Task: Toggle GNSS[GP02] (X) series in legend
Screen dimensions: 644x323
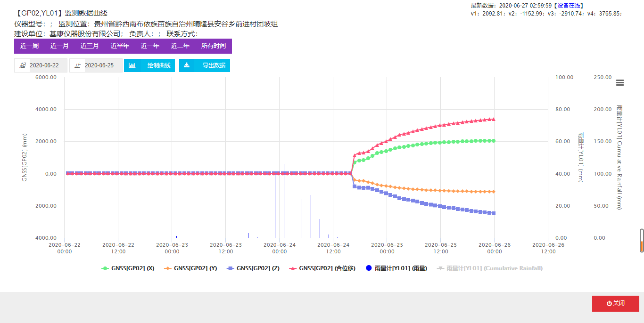Action: (128, 268)
